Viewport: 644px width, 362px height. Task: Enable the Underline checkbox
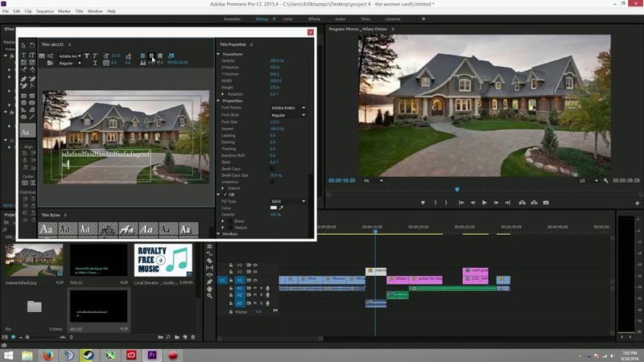coord(272,182)
